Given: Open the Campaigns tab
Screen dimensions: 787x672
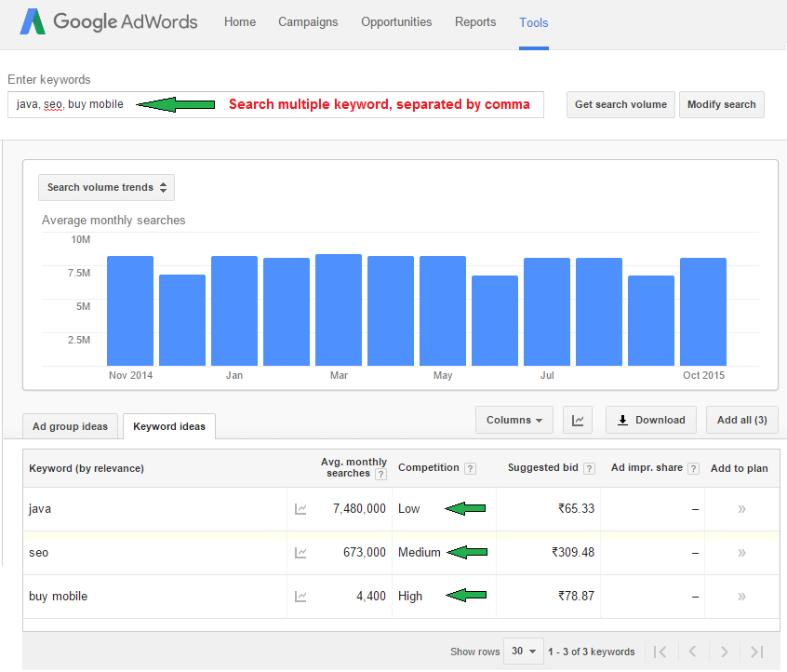Looking at the screenshot, I should pyautogui.click(x=308, y=22).
